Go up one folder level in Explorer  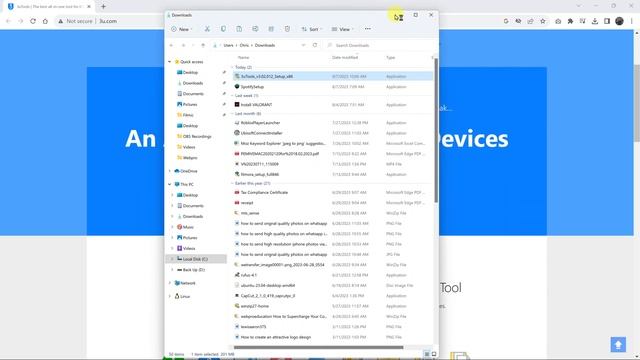tap(203, 45)
